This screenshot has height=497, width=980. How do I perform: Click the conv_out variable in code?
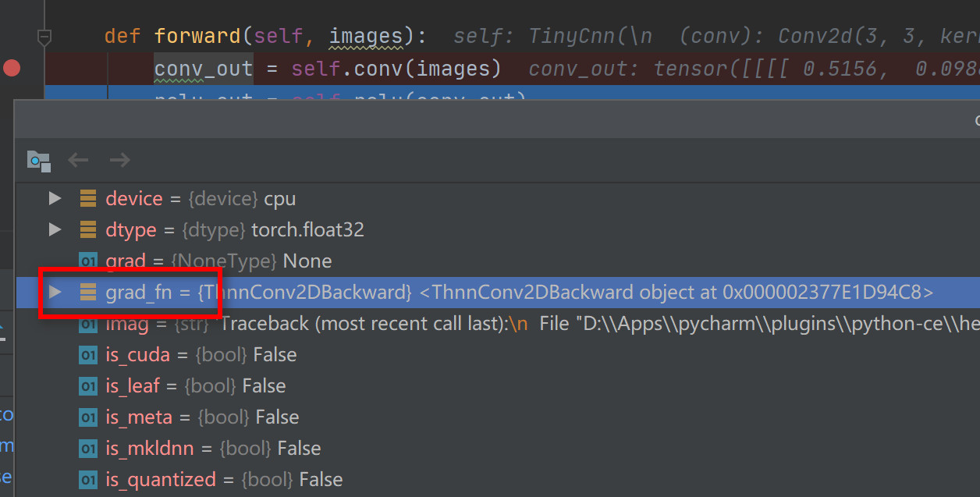coord(203,69)
